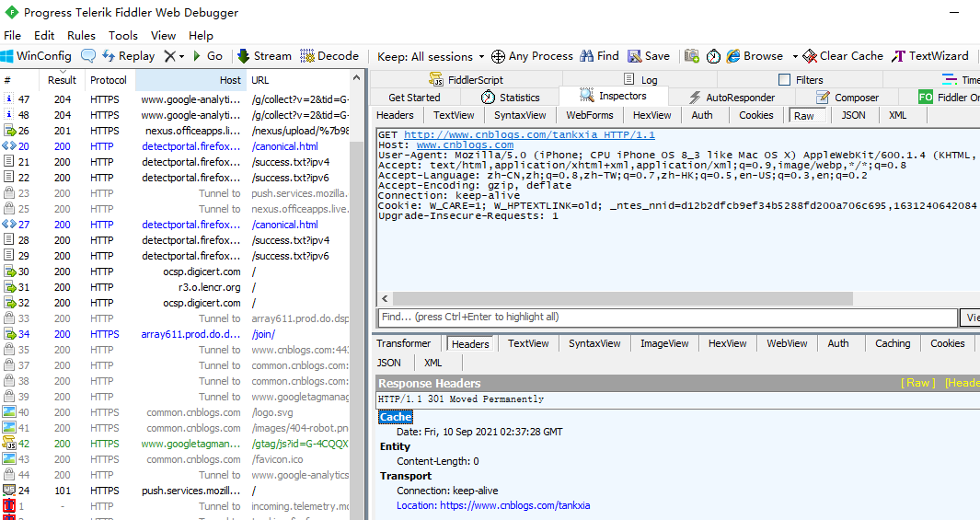The height and width of the screenshot is (520, 980).
Task: Open the File menu
Action: click(13, 36)
